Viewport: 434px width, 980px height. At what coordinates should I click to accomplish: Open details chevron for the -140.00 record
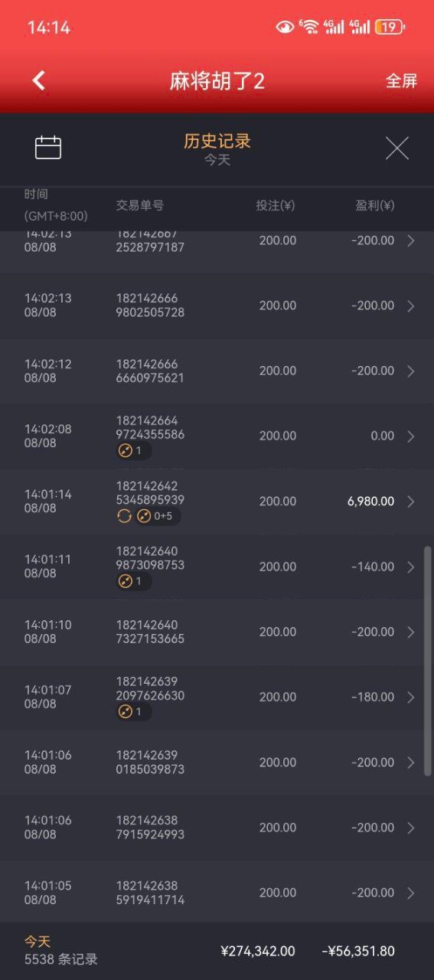point(411,567)
